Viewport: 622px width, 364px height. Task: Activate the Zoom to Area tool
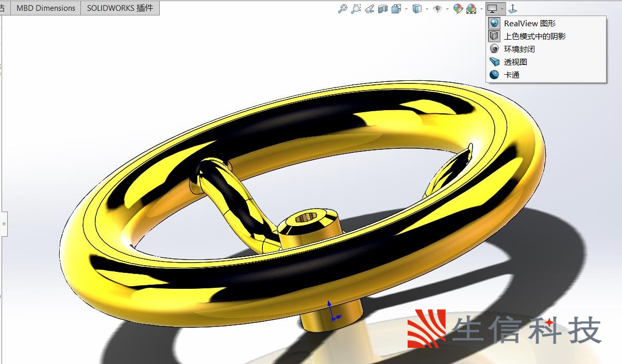click(x=356, y=8)
